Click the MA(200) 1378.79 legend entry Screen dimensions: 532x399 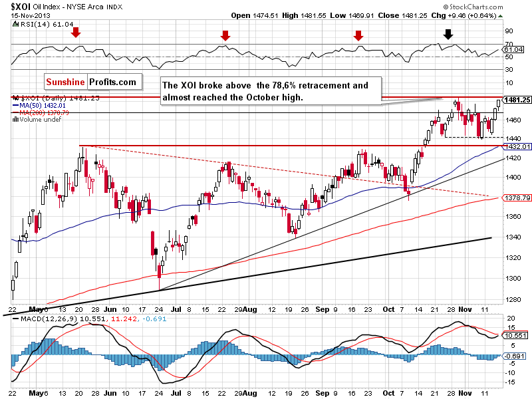point(41,112)
